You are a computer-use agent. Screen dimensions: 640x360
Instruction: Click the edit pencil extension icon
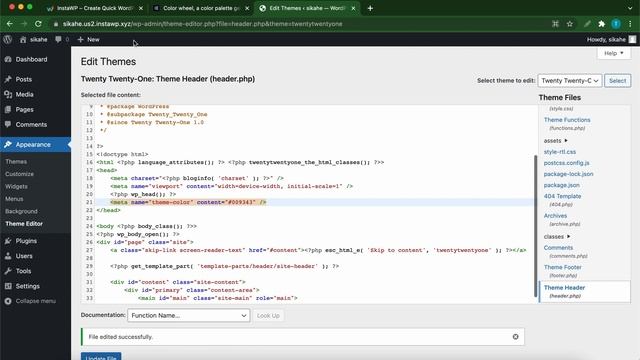[587, 24]
